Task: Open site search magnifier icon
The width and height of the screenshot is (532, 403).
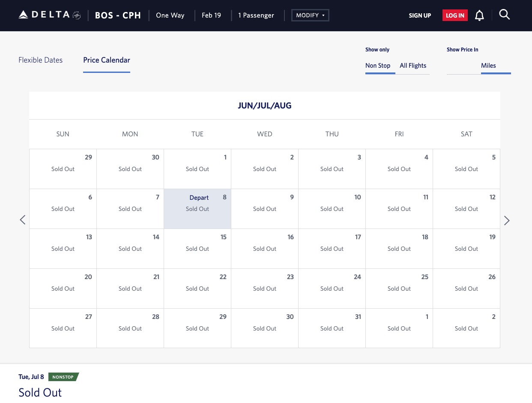Action: coord(505,15)
